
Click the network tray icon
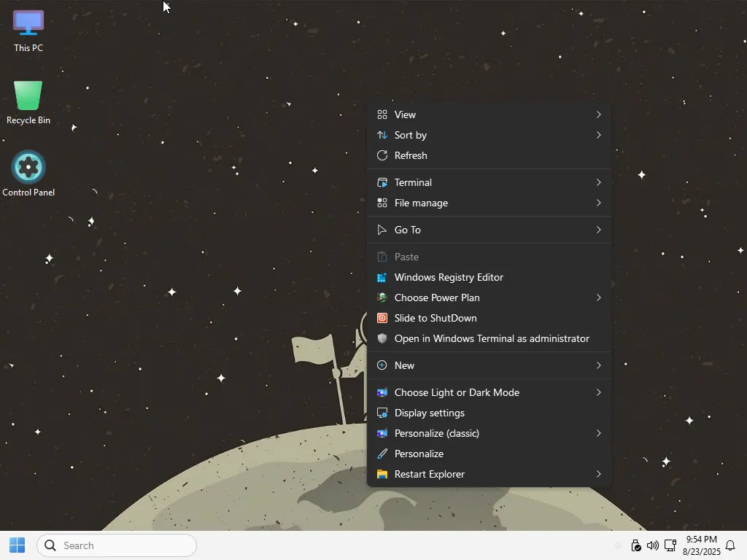670,545
